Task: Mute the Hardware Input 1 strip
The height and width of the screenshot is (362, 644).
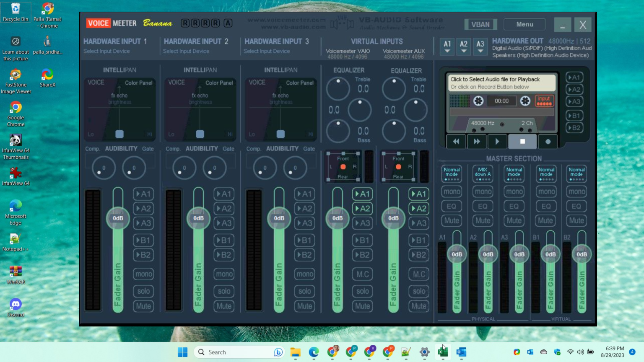Action: pos(143,306)
